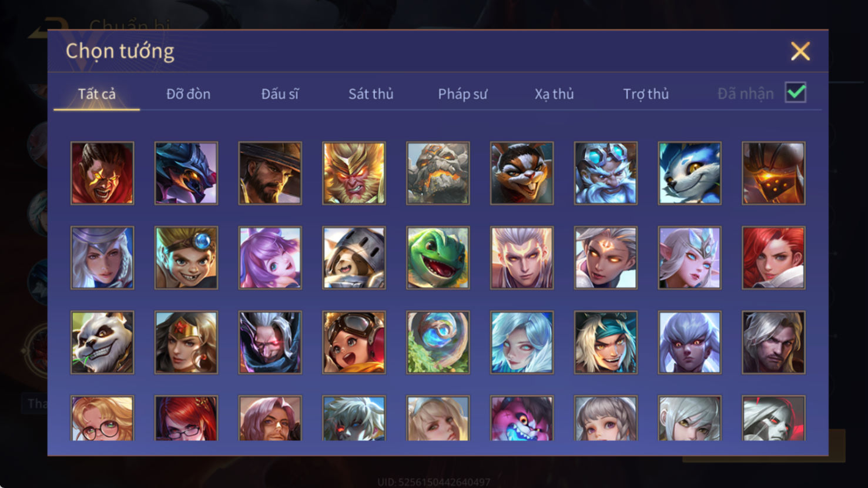Pick the white-bearded goggles dwarf hero
The image size is (868, 488).
[605, 173]
